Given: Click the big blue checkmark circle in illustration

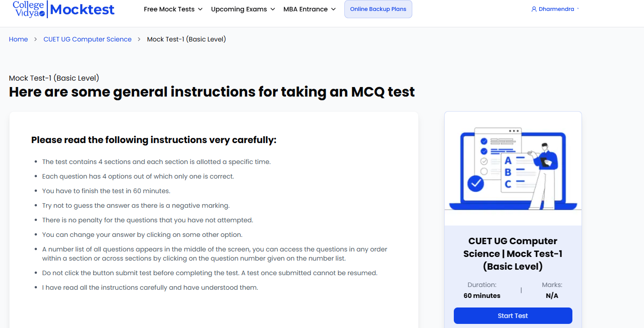Looking at the screenshot, I should tap(476, 184).
